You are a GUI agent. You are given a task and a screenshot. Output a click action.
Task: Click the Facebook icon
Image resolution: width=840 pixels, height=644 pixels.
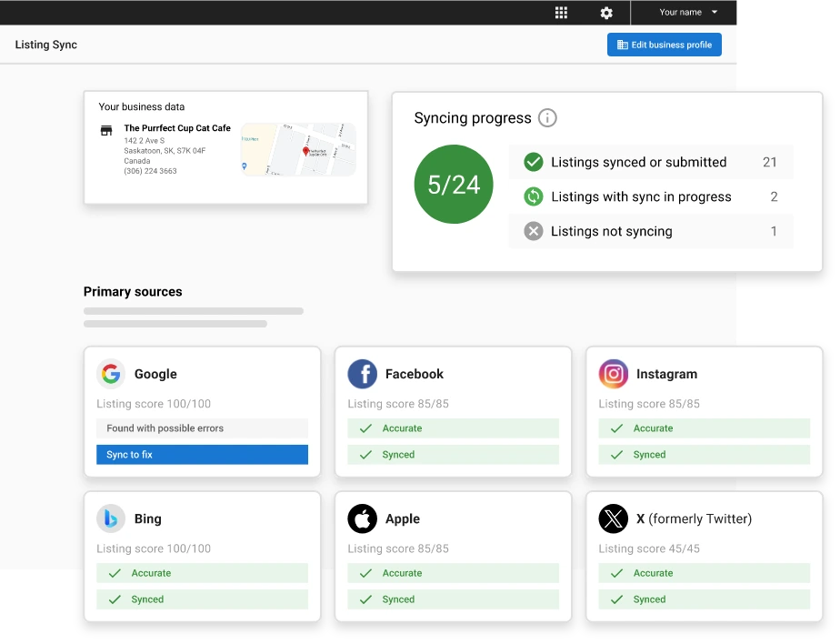click(362, 373)
